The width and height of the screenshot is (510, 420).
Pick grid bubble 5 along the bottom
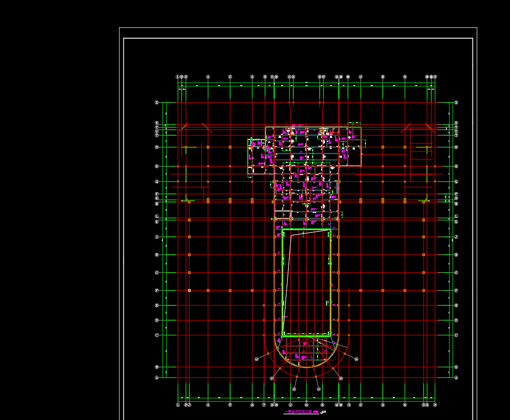230,405
